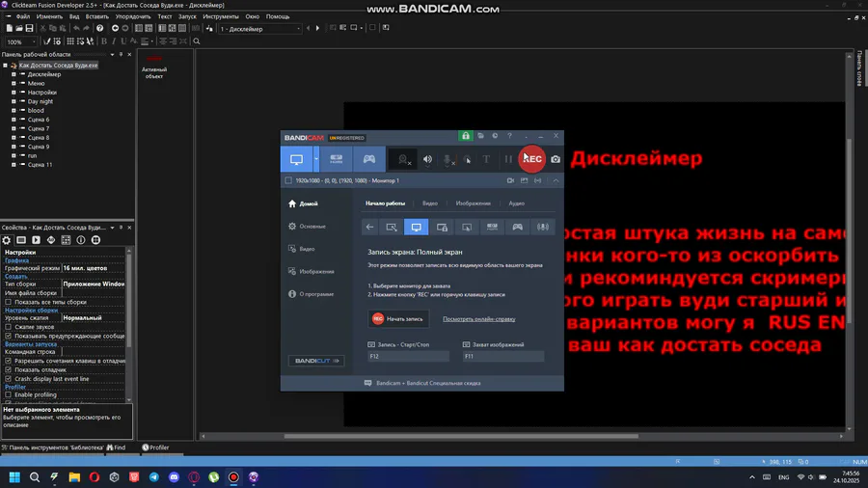868x488 pixels.
Task: Select Bandicam screen recording mode button
Action: (297, 159)
